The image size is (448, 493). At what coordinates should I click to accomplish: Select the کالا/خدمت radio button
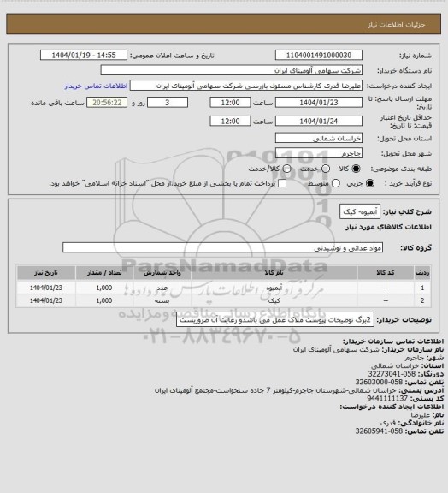(286, 169)
